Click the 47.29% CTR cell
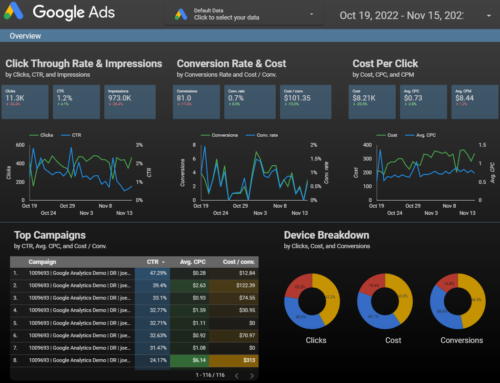The image size is (500, 383). pyautogui.click(x=152, y=273)
